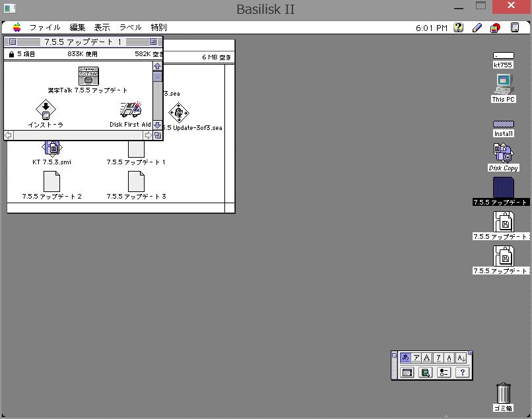
Task: Click the 6:01 PM menu bar clock
Action: click(432, 28)
